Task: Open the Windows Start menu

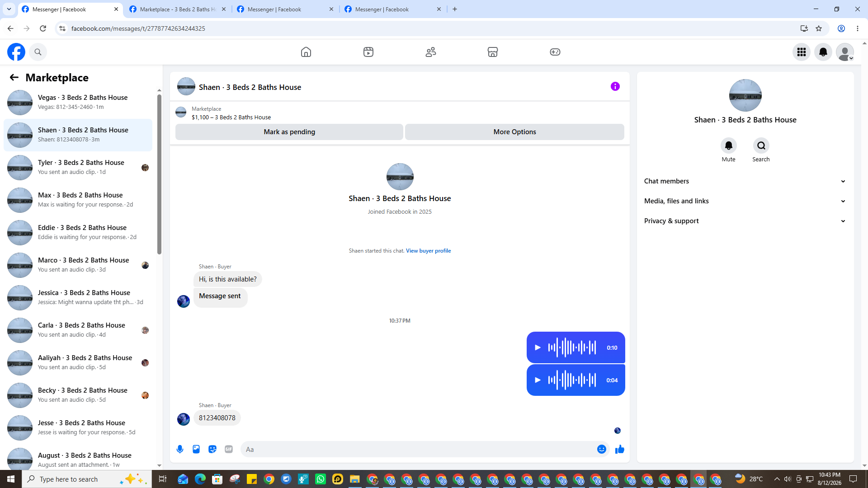Action: [11, 479]
